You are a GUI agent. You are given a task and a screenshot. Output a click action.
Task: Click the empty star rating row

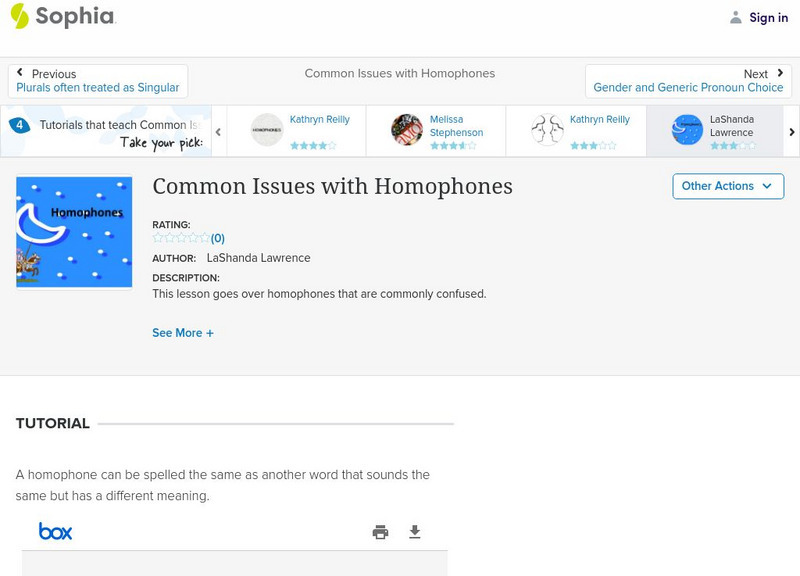(x=180, y=238)
